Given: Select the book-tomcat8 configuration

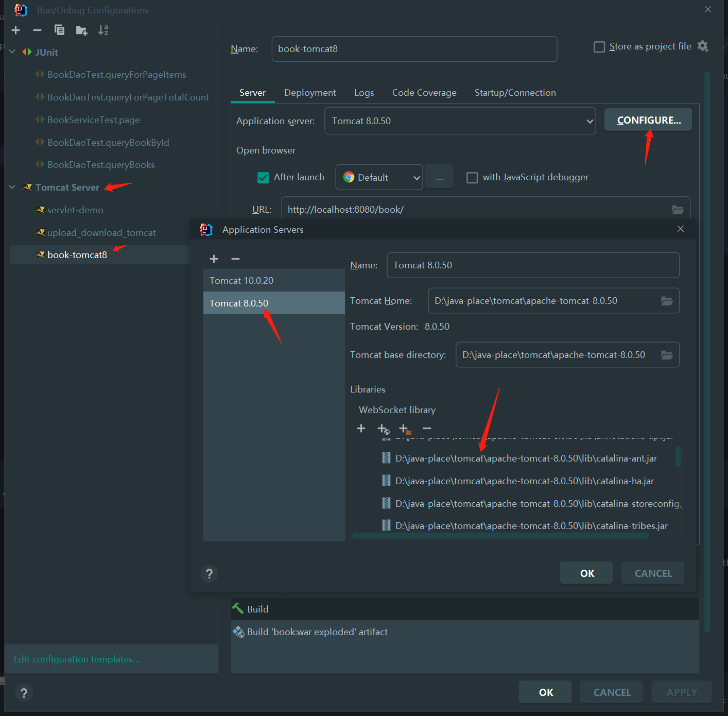Looking at the screenshot, I should click(100, 255).
